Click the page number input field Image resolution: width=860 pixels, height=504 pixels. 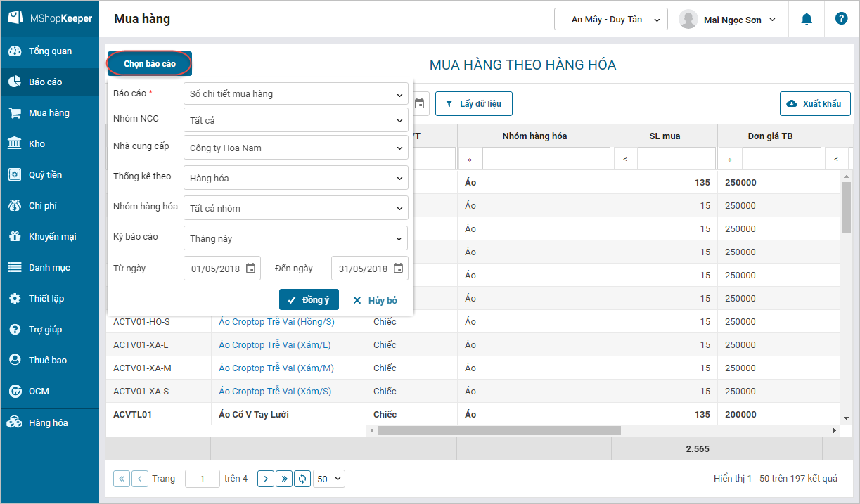(x=203, y=479)
